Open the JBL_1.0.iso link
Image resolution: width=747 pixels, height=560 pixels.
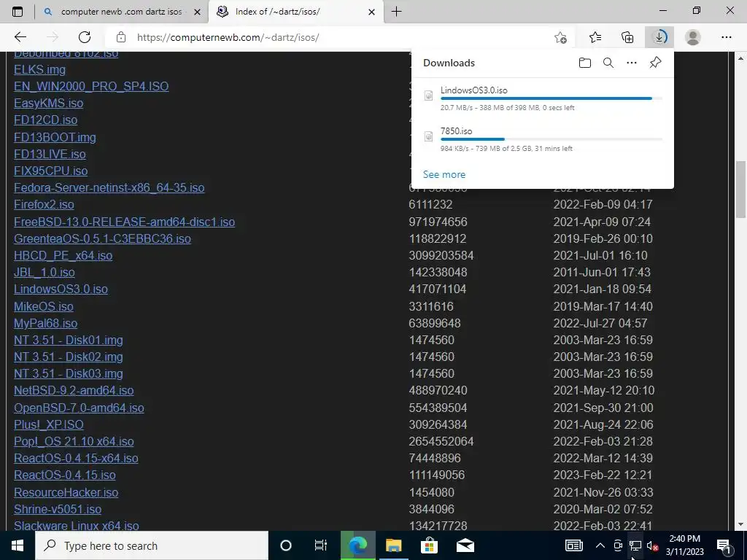(x=44, y=273)
